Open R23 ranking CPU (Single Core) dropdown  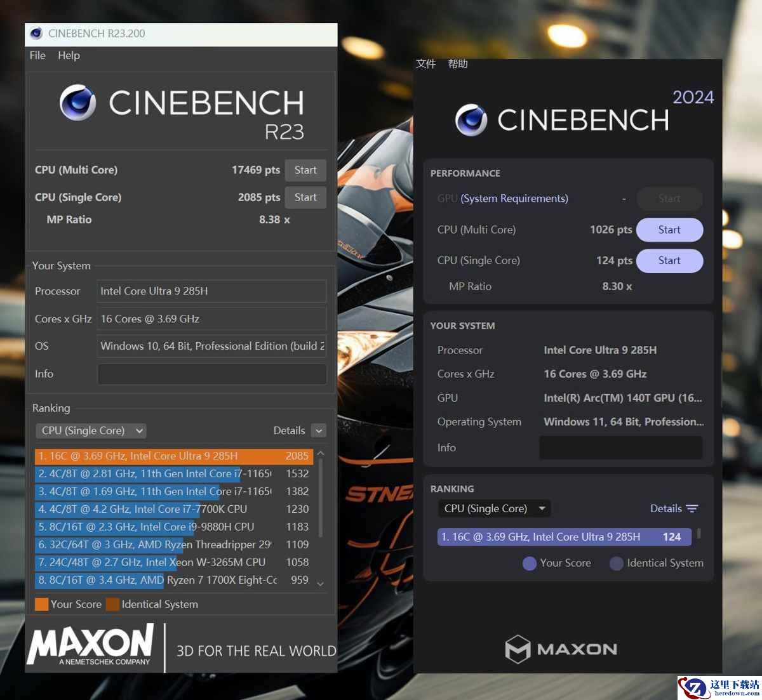point(91,430)
